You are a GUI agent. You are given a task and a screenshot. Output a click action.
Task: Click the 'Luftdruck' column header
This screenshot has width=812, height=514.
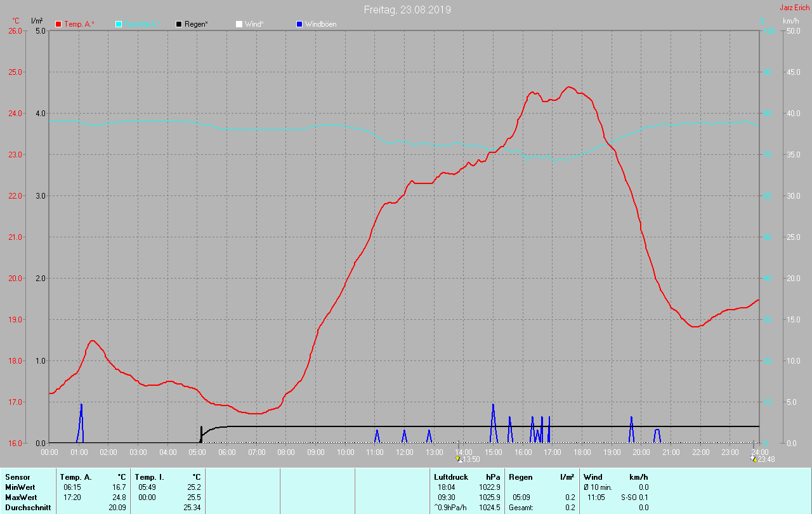pos(451,477)
